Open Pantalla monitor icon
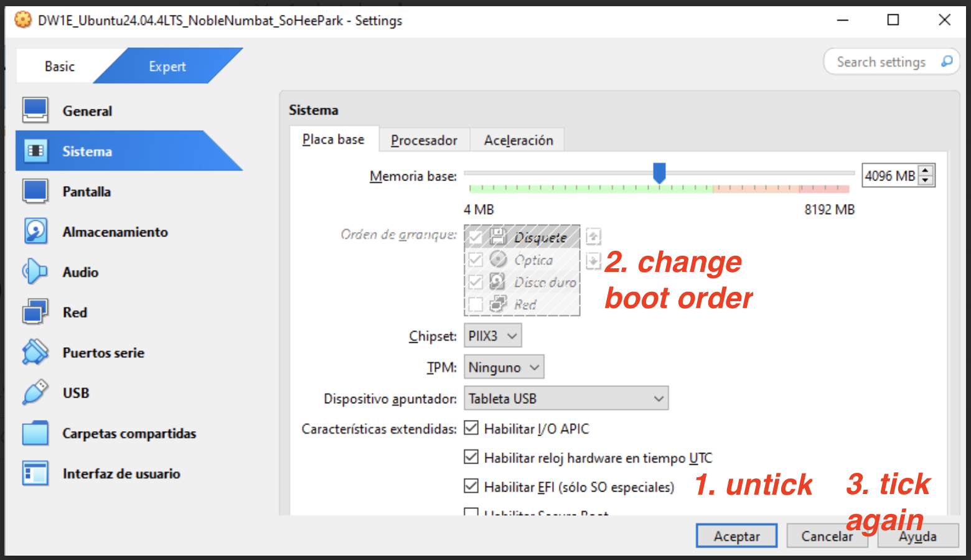971x560 pixels. click(35, 191)
